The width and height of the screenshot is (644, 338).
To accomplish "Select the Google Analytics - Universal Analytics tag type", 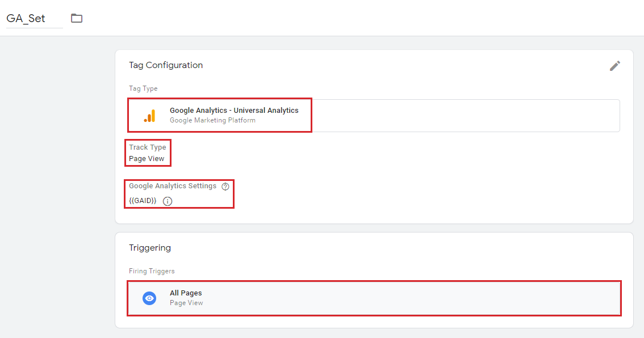I will point(374,115).
